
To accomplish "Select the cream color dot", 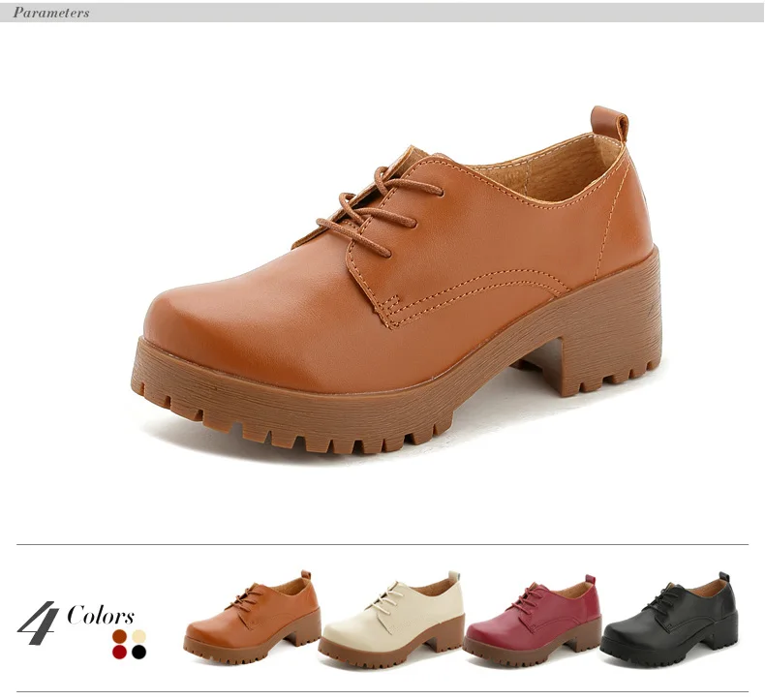I will (139, 636).
